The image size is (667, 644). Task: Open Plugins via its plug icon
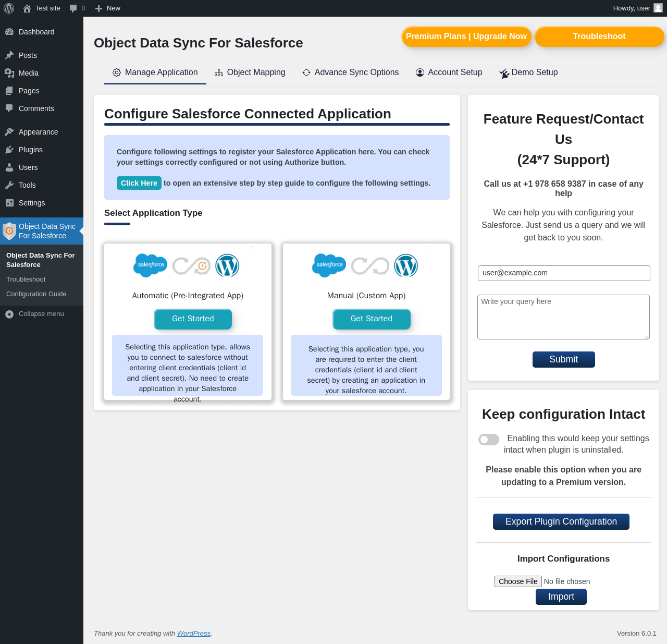pyautogui.click(x=9, y=150)
